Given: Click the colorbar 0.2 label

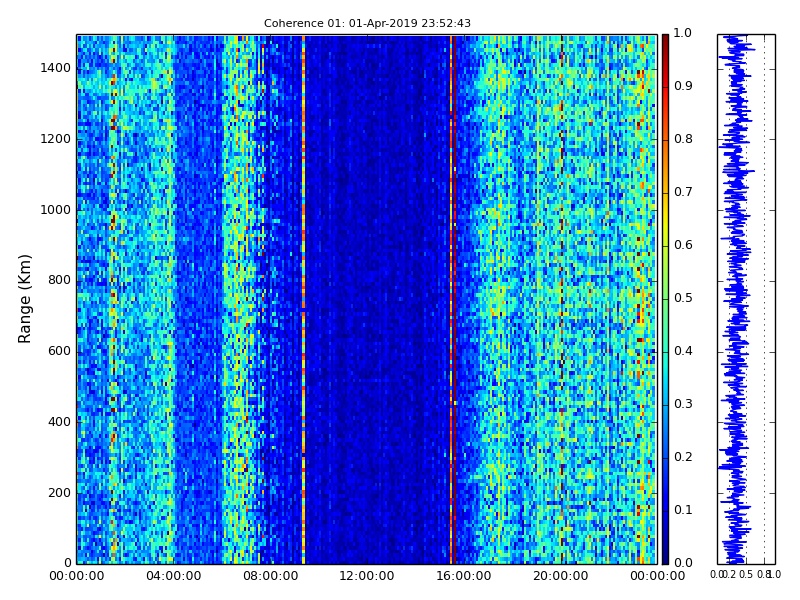Looking at the screenshot, I should click(x=683, y=457).
